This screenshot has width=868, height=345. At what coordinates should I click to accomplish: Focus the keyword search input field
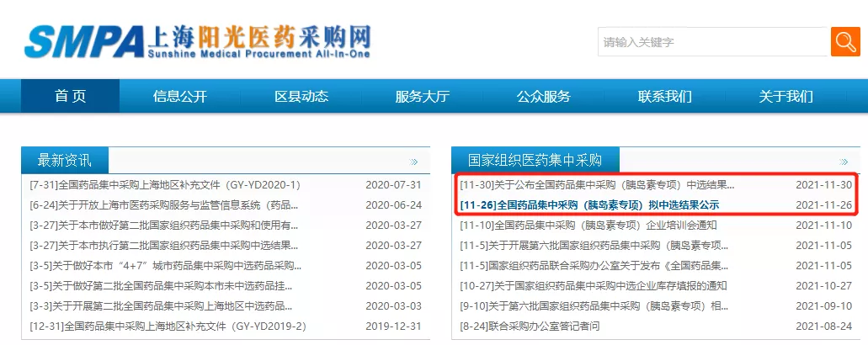coord(714,41)
